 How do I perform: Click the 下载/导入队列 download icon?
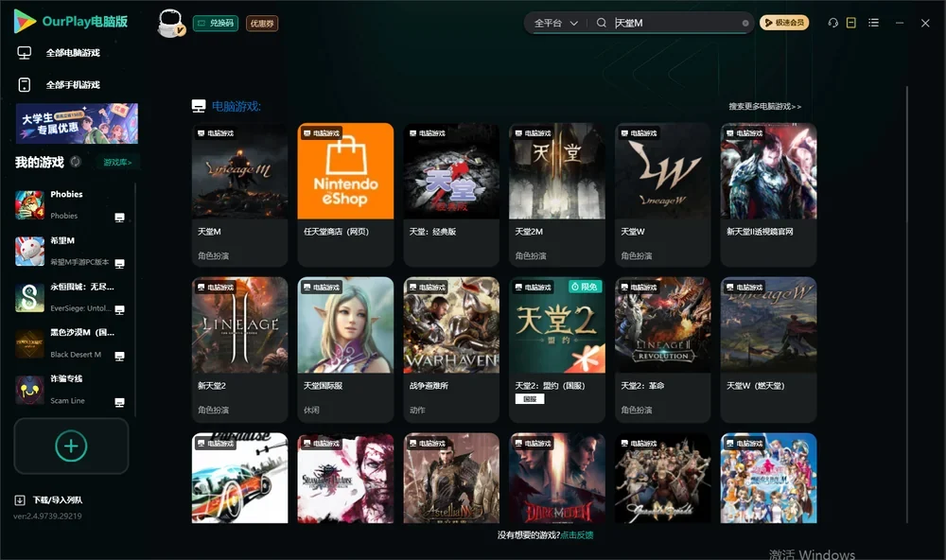(20, 500)
